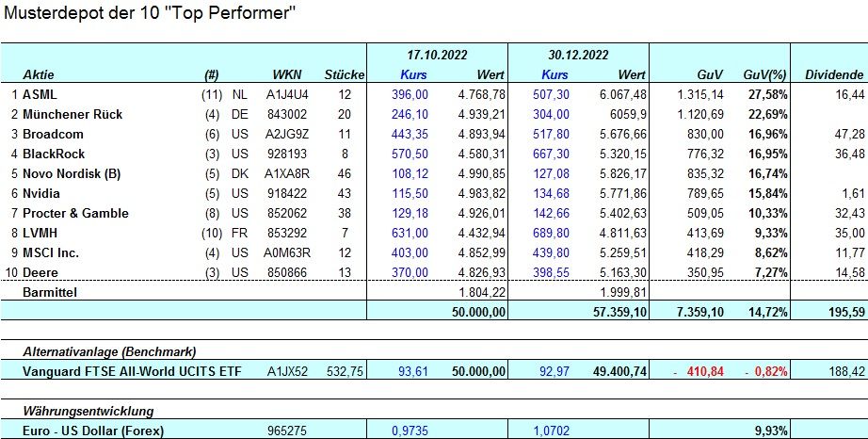The height and width of the screenshot is (439, 868).
Task: Select starting total 50.000,00 in depot row
Action: pos(479,312)
